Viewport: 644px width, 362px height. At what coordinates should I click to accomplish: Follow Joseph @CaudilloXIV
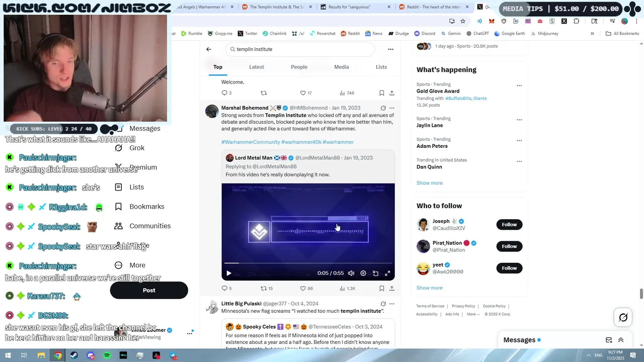pyautogui.click(x=509, y=225)
